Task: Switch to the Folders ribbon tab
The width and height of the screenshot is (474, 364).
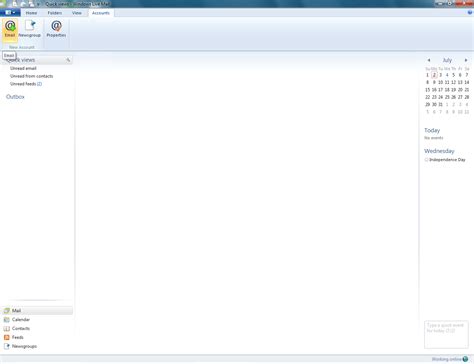Action: (x=55, y=13)
